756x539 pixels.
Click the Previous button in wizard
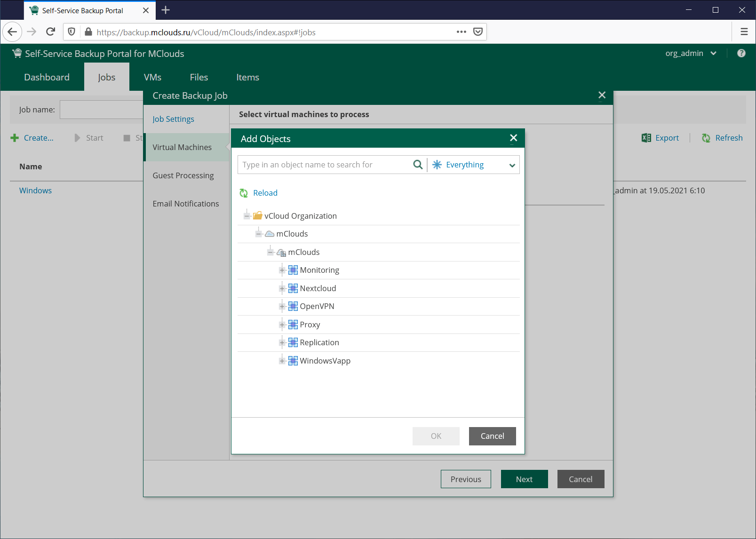tap(466, 479)
